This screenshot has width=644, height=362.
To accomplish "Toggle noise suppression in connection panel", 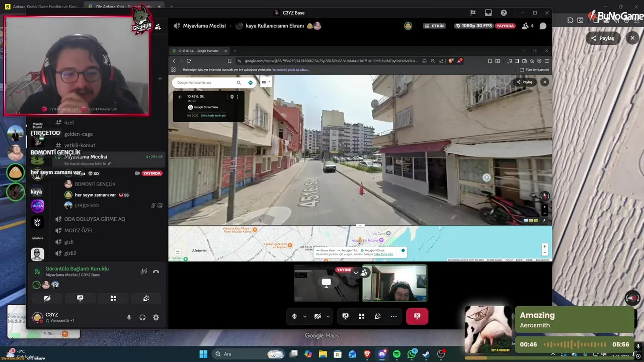I will 143,271.
